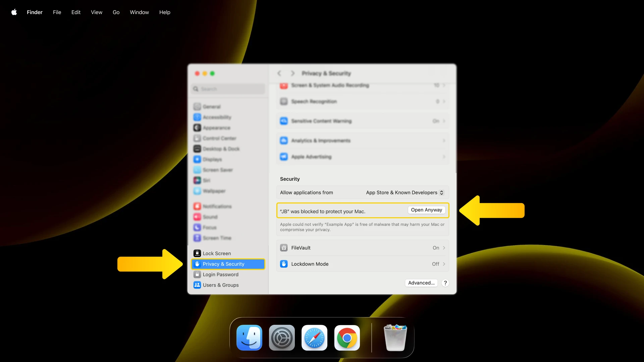This screenshot has width=644, height=362.
Task: Launch Google Chrome from the Dock
Action: [x=347, y=338]
